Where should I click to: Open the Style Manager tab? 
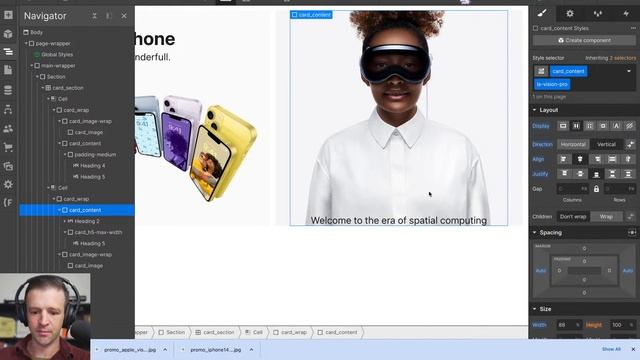point(598,13)
